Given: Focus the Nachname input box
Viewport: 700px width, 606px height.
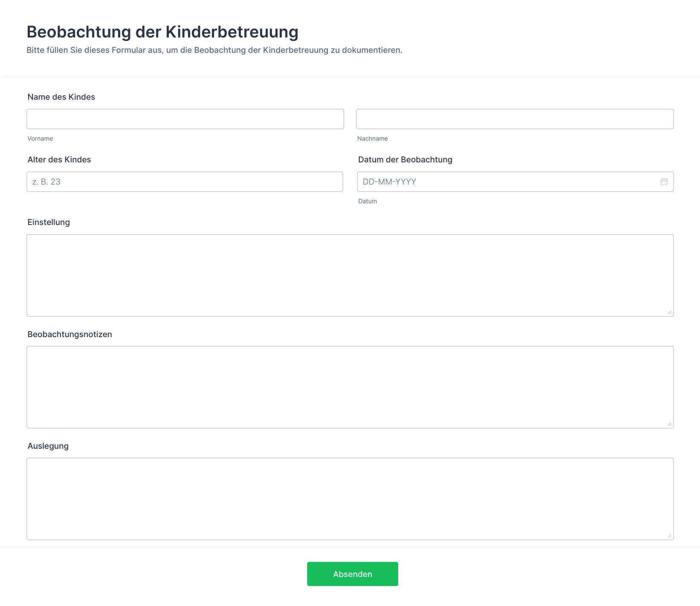Looking at the screenshot, I should point(515,119).
